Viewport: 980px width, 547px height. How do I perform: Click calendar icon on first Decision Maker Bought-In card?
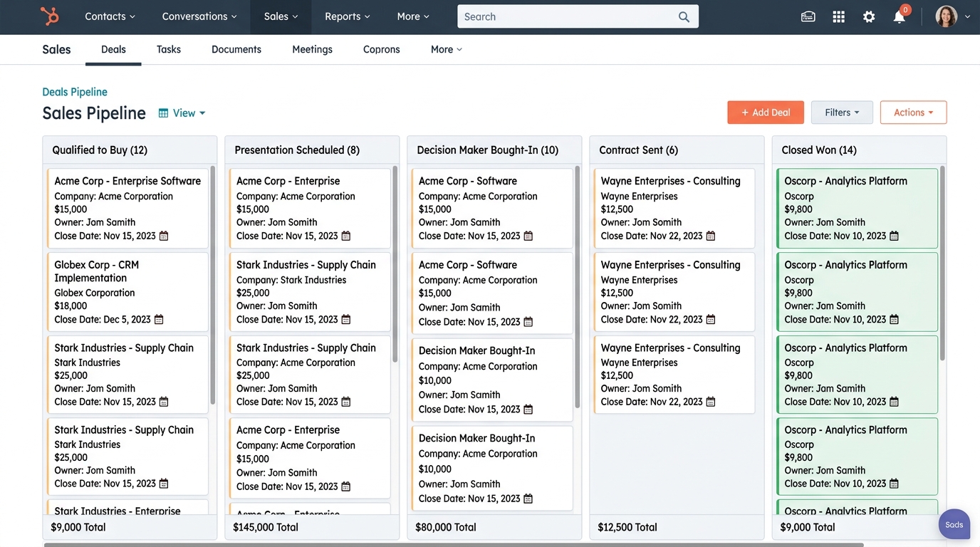coord(528,409)
